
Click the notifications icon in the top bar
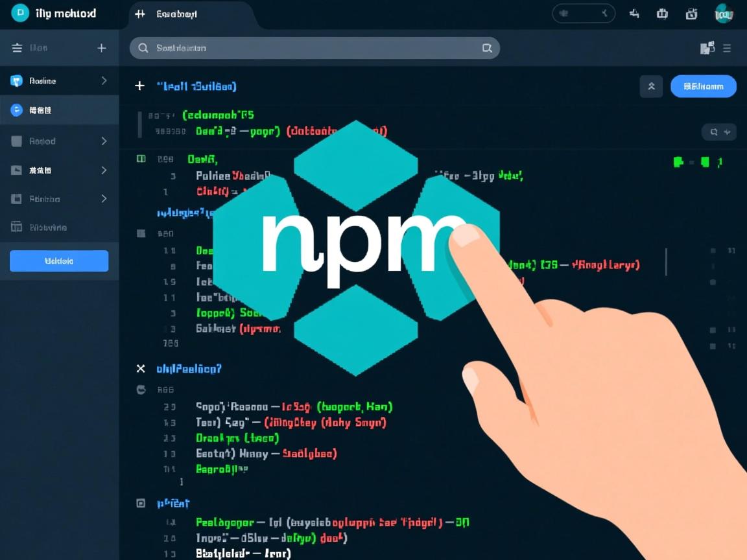[634, 13]
